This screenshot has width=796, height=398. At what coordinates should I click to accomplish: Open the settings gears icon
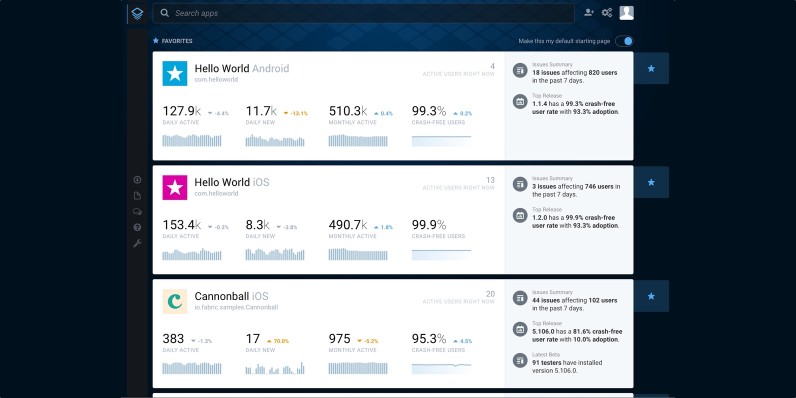point(607,13)
